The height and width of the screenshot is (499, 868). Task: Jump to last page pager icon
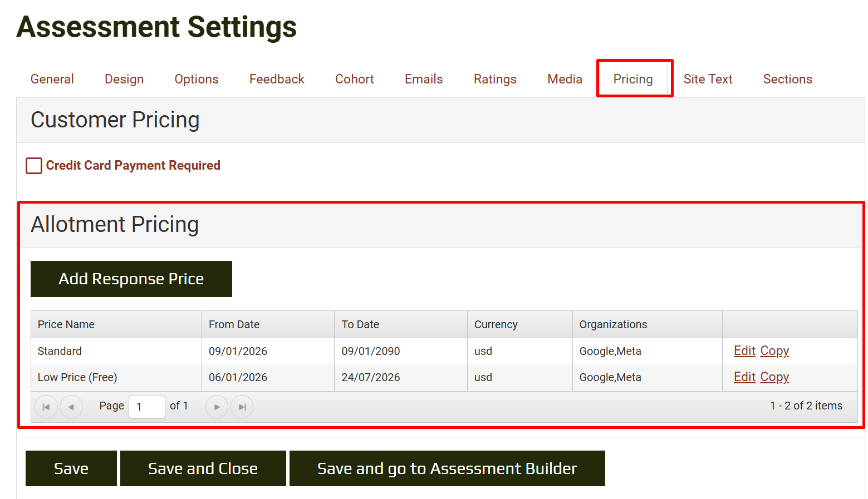(x=242, y=407)
